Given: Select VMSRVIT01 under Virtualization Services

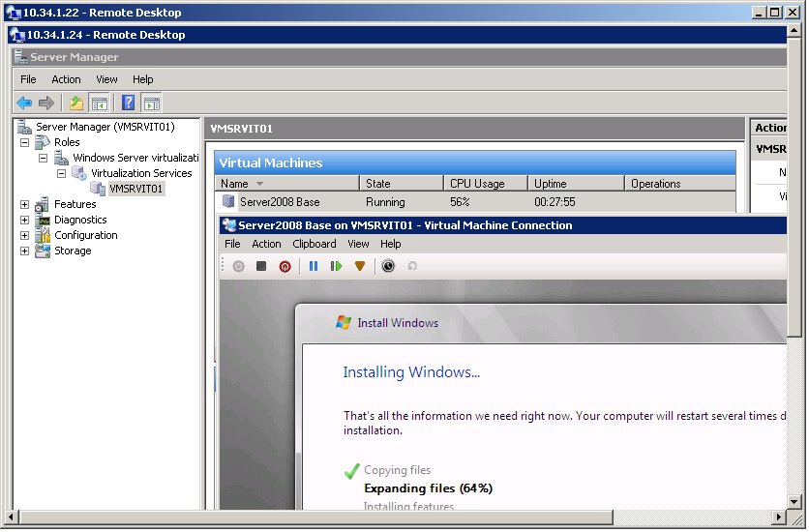Looking at the screenshot, I should point(136,190).
